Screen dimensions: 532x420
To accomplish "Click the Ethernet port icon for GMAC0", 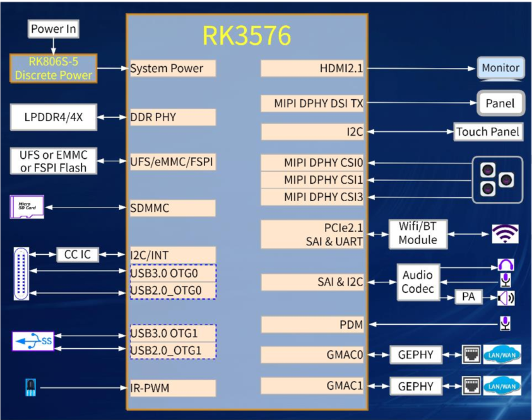I will coord(471,354).
